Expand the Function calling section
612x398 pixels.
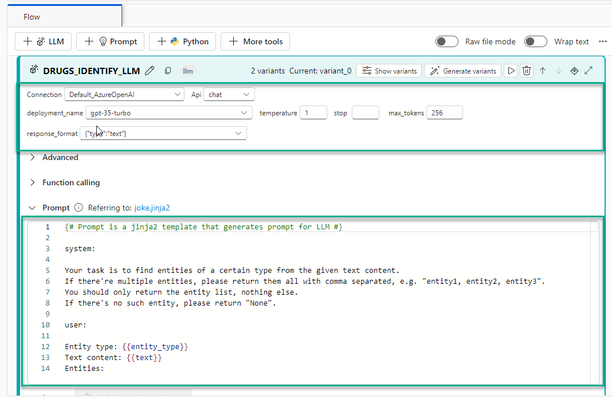tap(33, 183)
